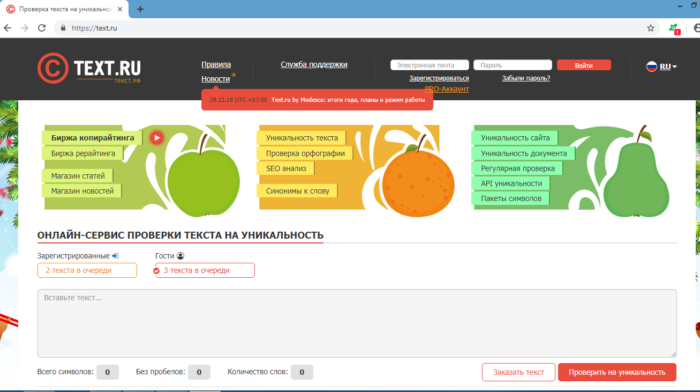Image resolution: width=700 pixels, height=392 pixels.
Task: Bookmark this page with the star icon
Action: click(x=650, y=28)
